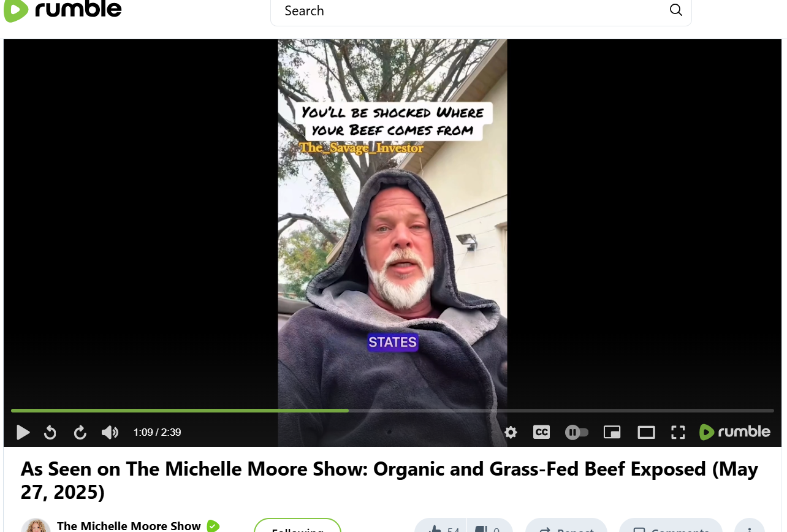Open The Michelle Moore Show channel

(x=129, y=526)
